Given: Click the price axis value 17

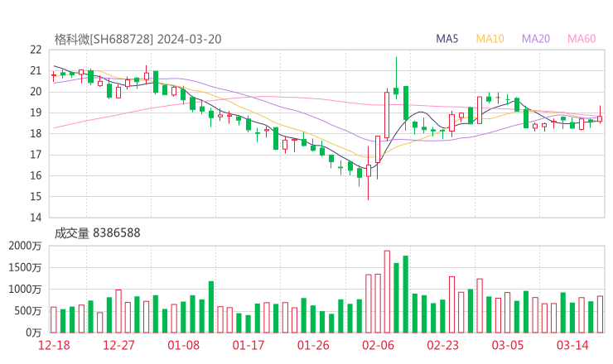Looking at the screenshot, I should [x=36, y=155].
